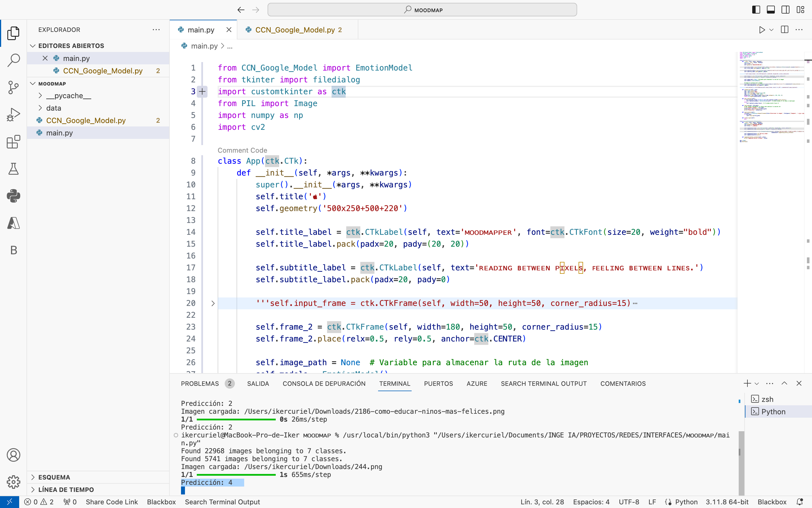Switch to SALIDA panel tab
The height and width of the screenshot is (508, 812).
point(258,383)
